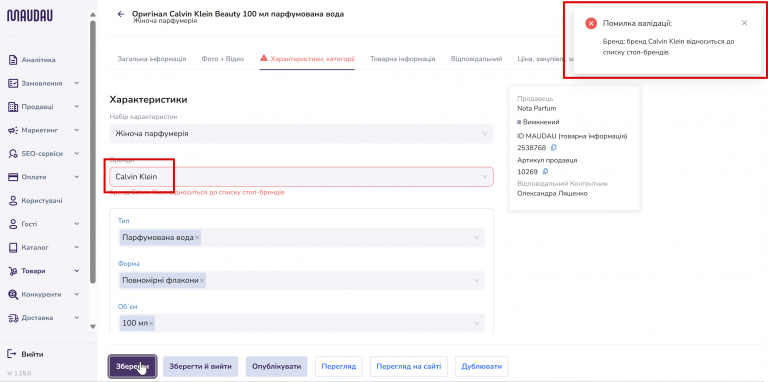Expand the SEO-сервіси menu chevron
The width and height of the screenshot is (768, 382).
point(76,153)
